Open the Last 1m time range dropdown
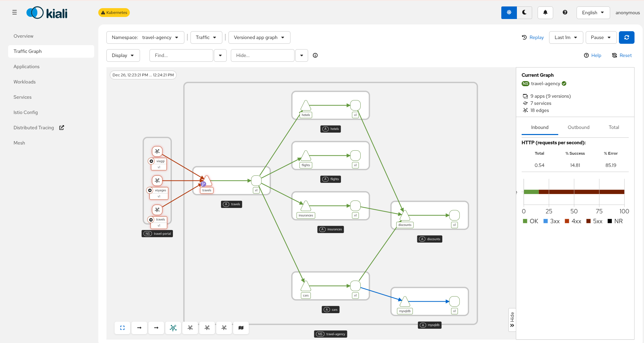The width and height of the screenshot is (644, 343). pos(566,37)
